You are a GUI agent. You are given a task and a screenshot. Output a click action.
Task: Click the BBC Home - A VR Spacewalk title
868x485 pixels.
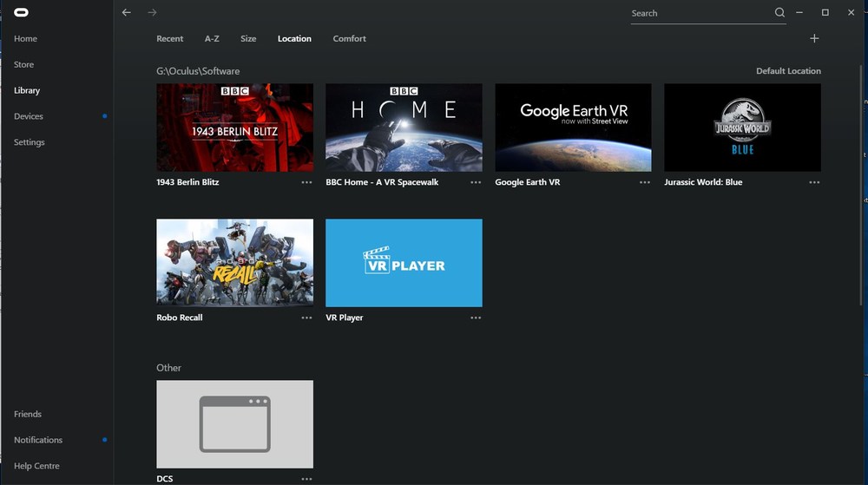pos(382,182)
